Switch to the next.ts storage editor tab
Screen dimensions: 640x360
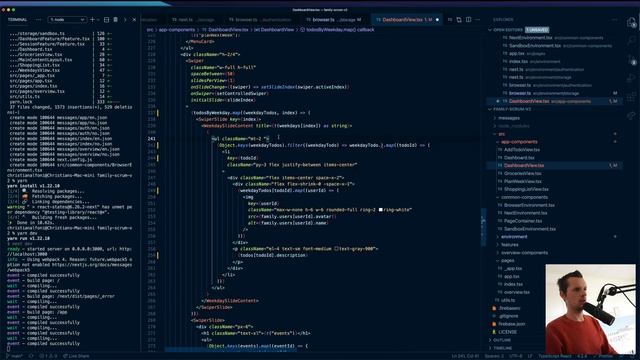pyautogui.click(x=193, y=20)
